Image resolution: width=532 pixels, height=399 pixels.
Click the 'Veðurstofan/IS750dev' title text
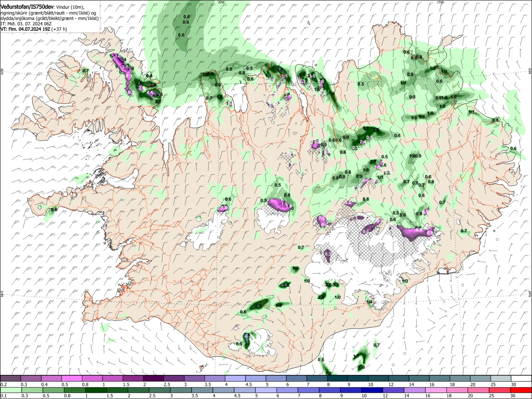[x=27, y=7]
